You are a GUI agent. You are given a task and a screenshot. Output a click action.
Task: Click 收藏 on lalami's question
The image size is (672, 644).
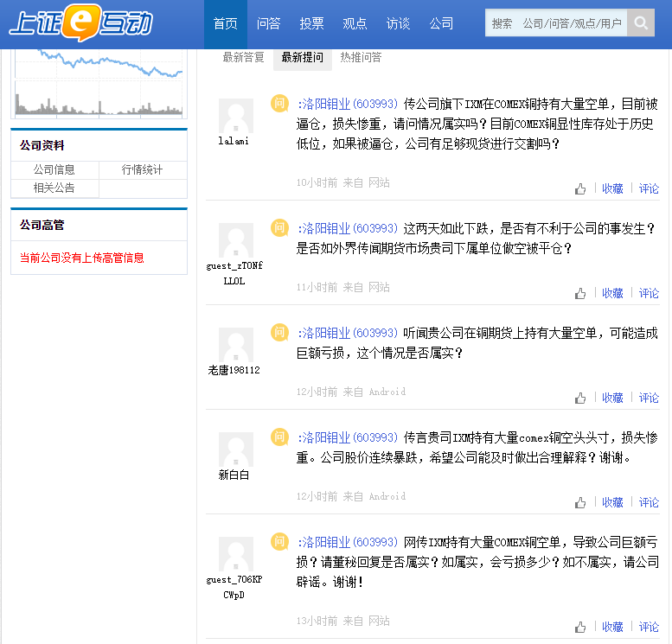[612, 189]
